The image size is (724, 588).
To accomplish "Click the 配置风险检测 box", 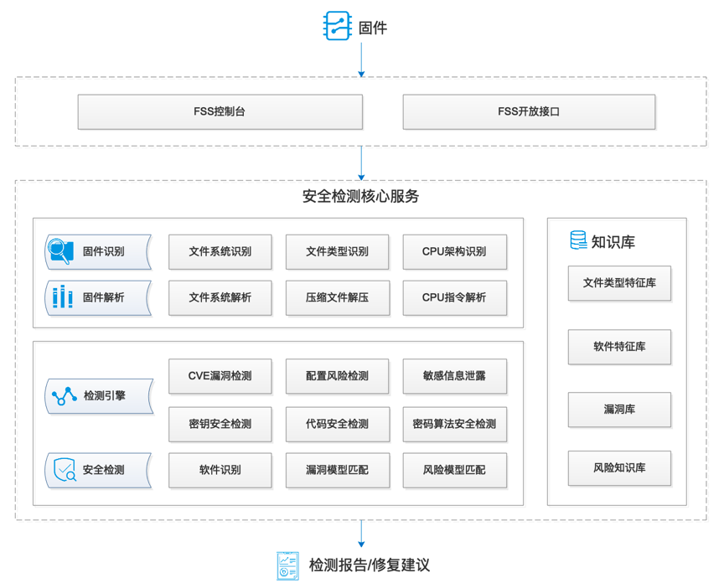I will pos(337,376).
